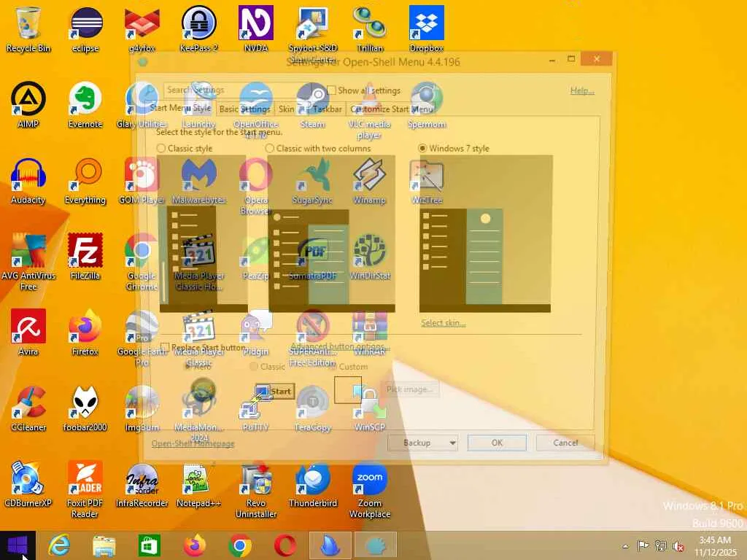The width and height of the screenshot is (747, 560).
Task: Click the OK button in settings dialog
Action: pyautogui.click(x=497, y=443)
